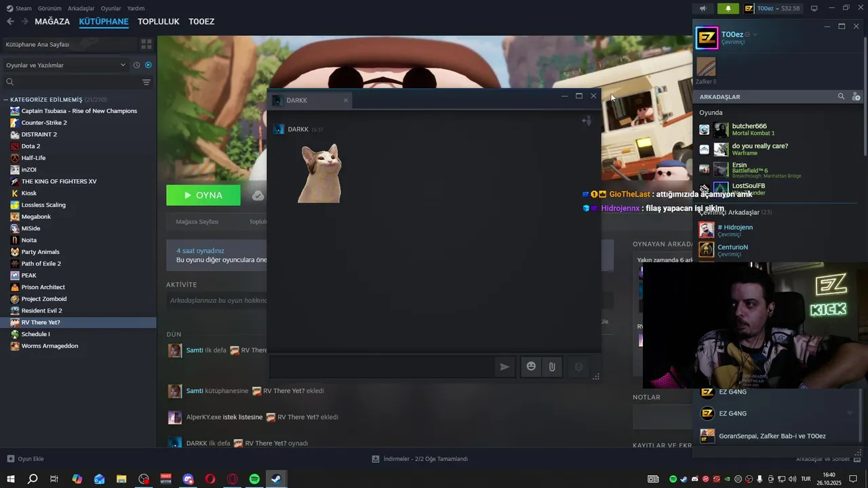
Task: Open the Steam menu
Action: (x=19, y=8)
